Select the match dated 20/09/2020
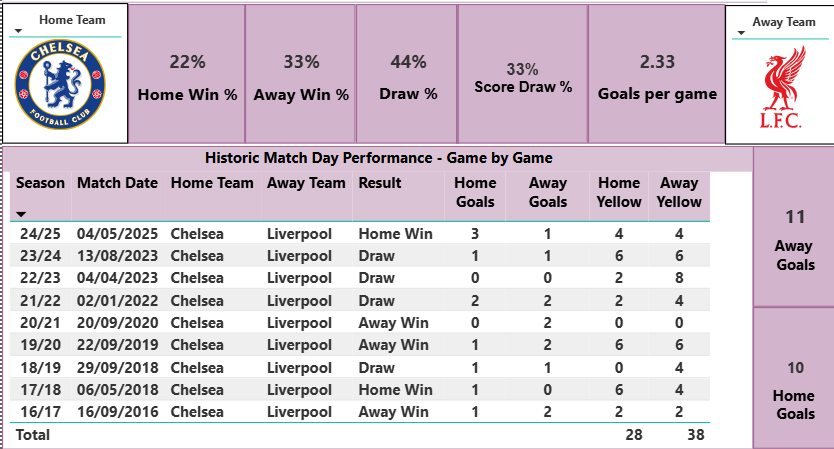This screenshot has height=449, width=834. pyautogui.click(x=118, y=323)
